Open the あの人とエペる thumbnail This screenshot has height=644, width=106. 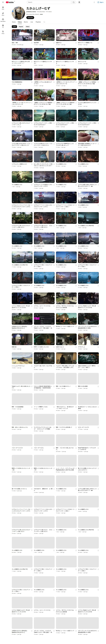point(88,54)
